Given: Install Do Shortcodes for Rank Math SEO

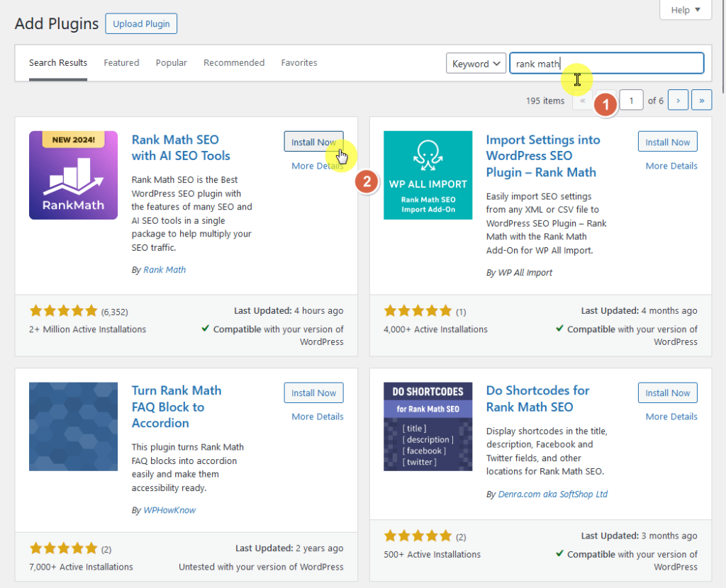Looking at the screenshot, I should click(x=668, y=392).
